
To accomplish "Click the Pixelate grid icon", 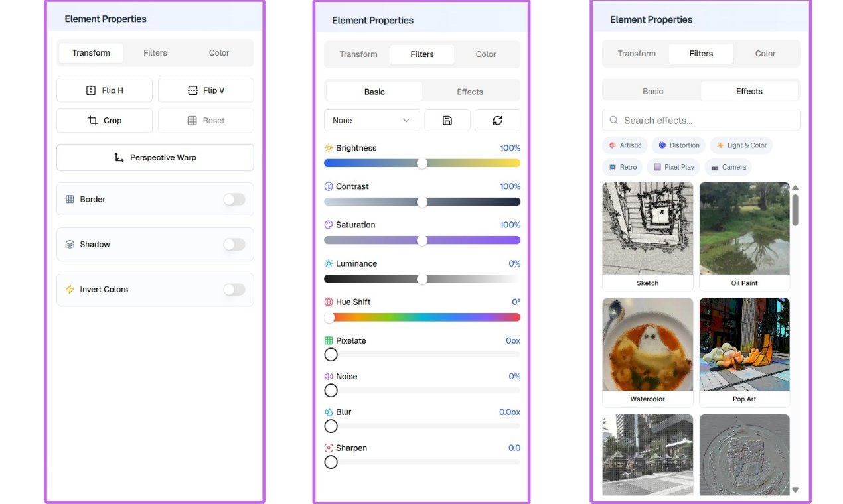I will (328, 340).
